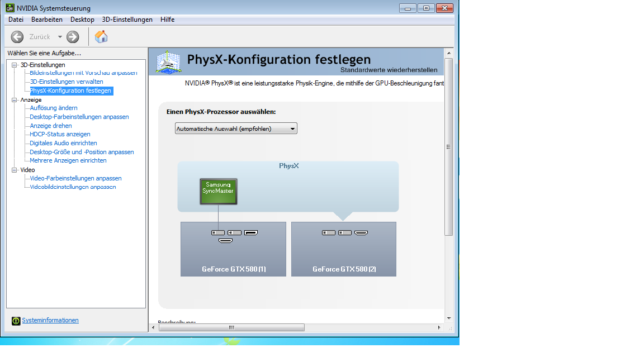Open back history dropdown arrow

(60, 37)
